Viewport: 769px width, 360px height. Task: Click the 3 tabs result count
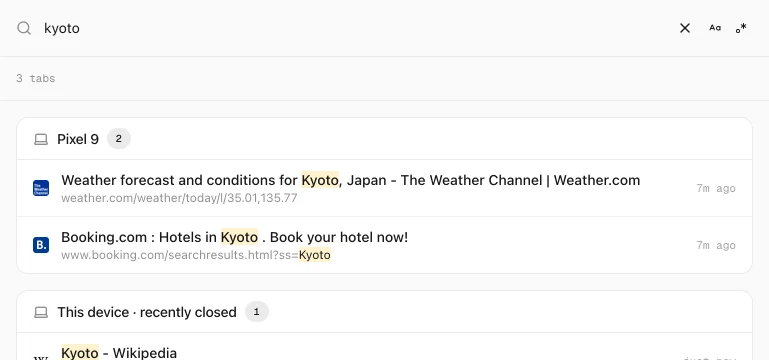point(35,78)
